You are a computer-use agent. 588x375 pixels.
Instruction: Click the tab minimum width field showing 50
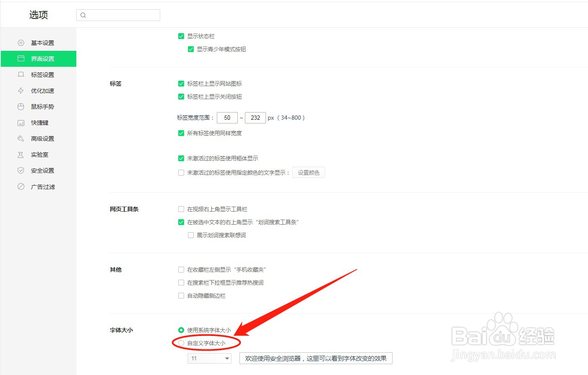[227, 118]
